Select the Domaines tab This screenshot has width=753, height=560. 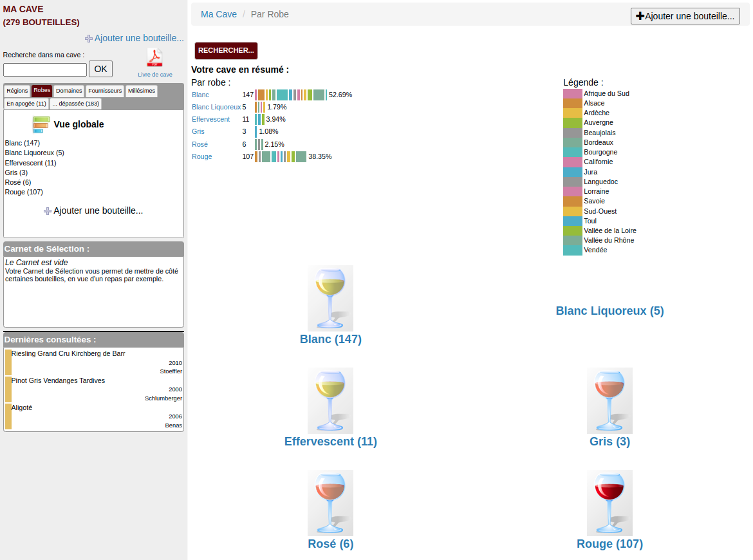[x=69, y=91]
